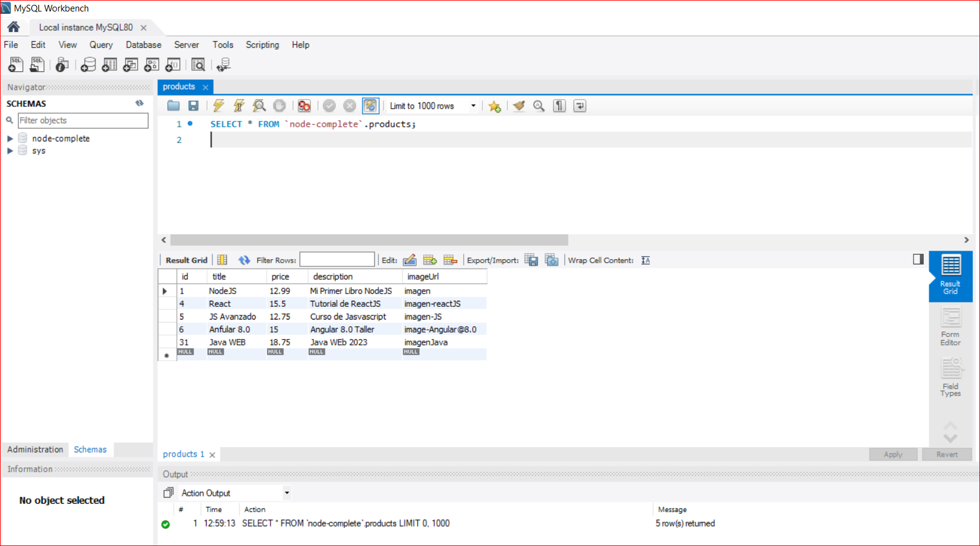The width and height of the screenshot is (980, 546).
Task: Run Explain plan icon
Action: coord(259,106)
